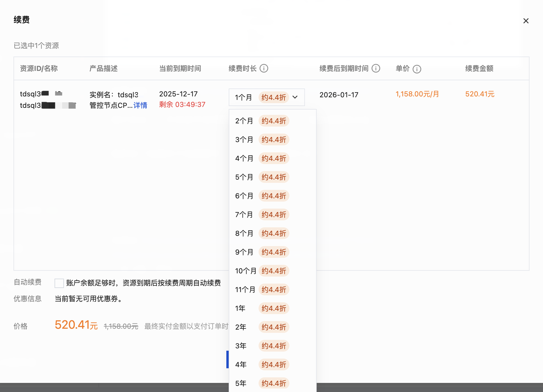The image size is (543, 392).
Task: Click info icon next to 续费时长
Action: [264, 69]
